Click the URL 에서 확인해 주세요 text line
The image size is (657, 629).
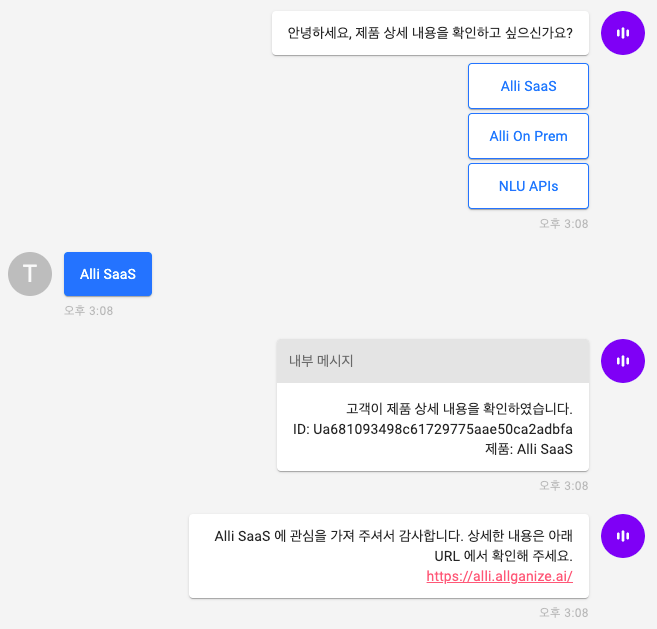(503, 556)
